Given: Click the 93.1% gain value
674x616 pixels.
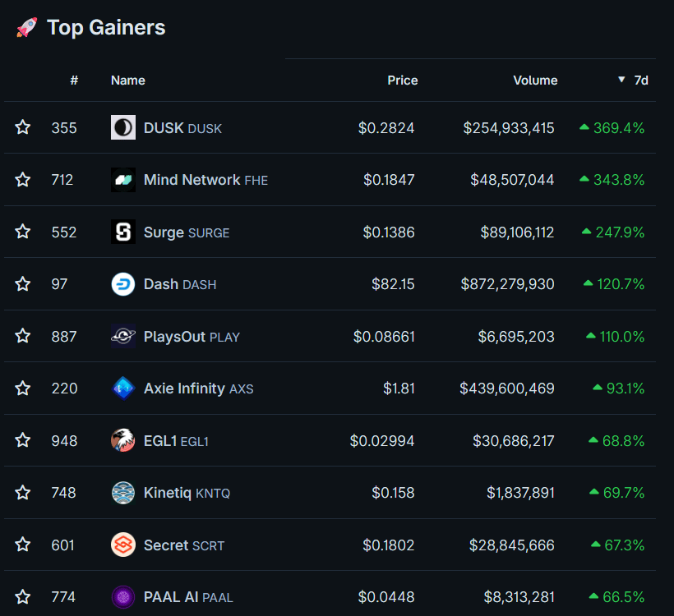Looking at the screenshot, I should [625, 388].
